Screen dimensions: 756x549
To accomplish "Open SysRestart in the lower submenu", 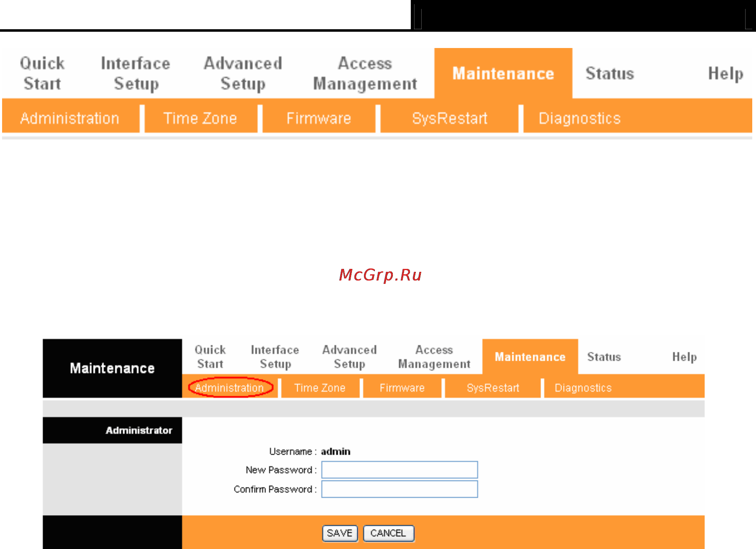I will (x=493, y=388).
